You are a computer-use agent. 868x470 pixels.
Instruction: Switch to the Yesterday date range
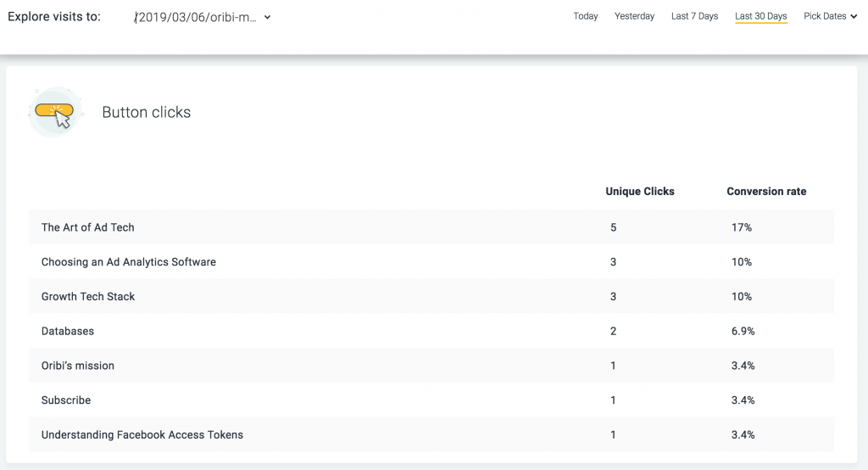(634, 16)
